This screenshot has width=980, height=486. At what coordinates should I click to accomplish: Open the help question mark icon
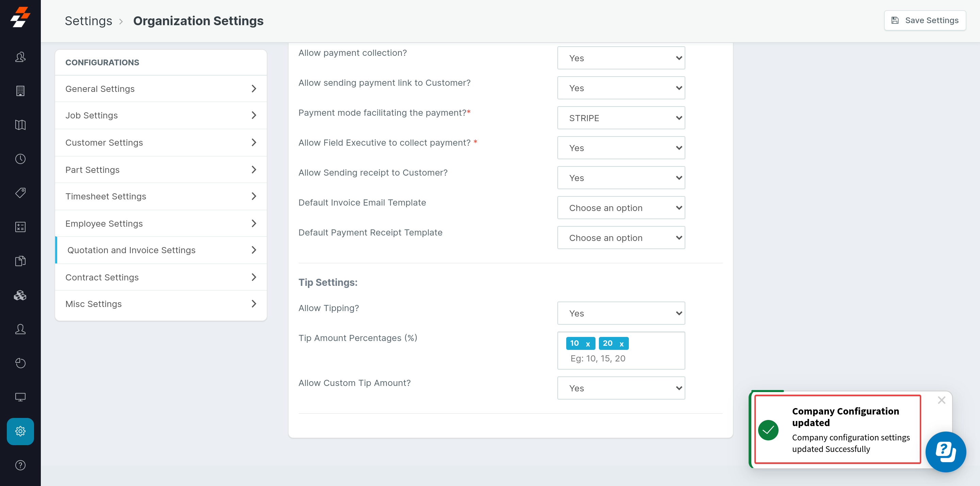[20, 465]
